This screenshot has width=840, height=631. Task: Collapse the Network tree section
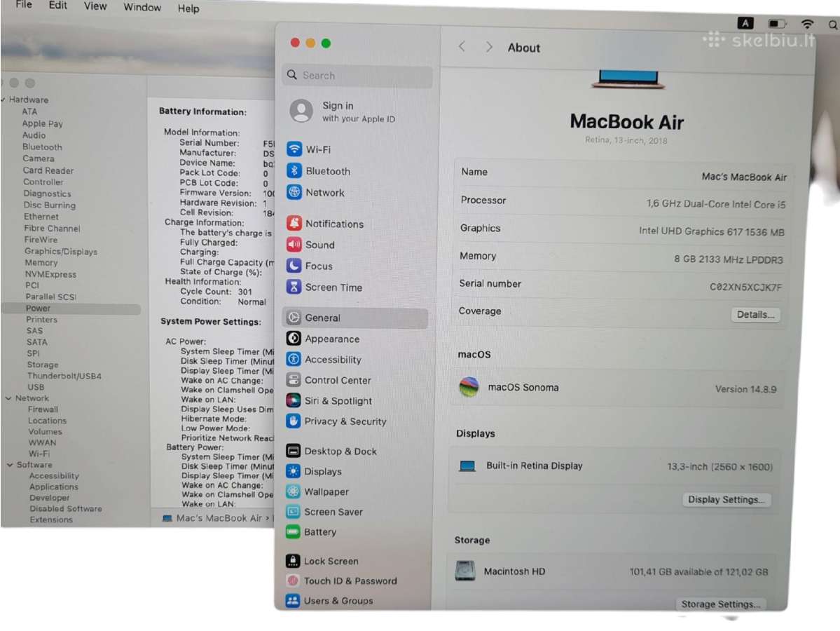8,398
